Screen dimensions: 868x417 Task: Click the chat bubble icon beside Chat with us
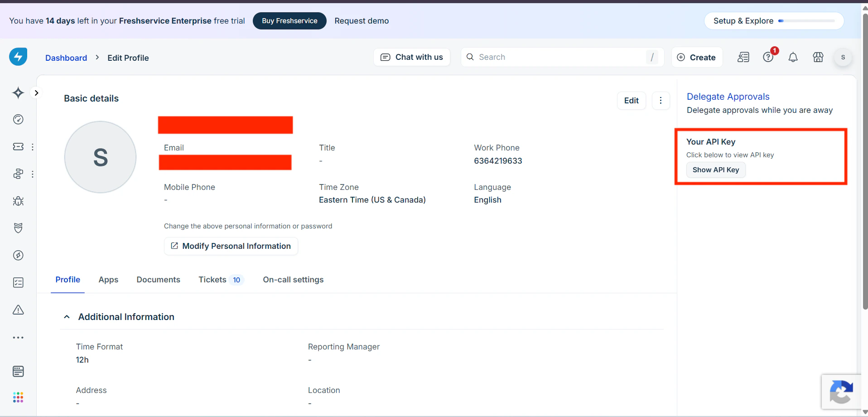click(x=385, y=57)
